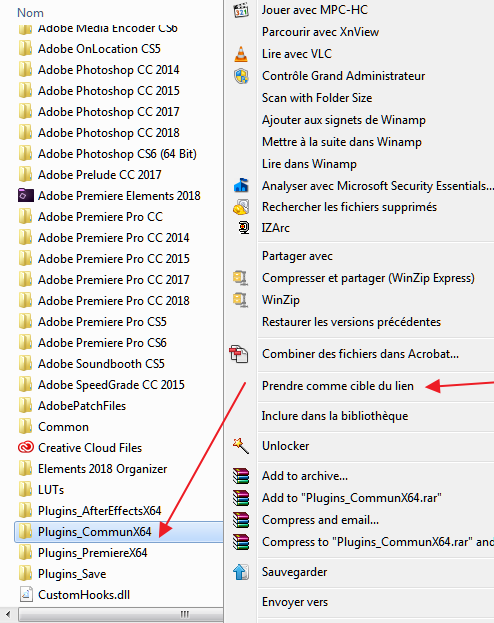Click the VLC cone icon
494x623 pixels.
pos(241,54)
